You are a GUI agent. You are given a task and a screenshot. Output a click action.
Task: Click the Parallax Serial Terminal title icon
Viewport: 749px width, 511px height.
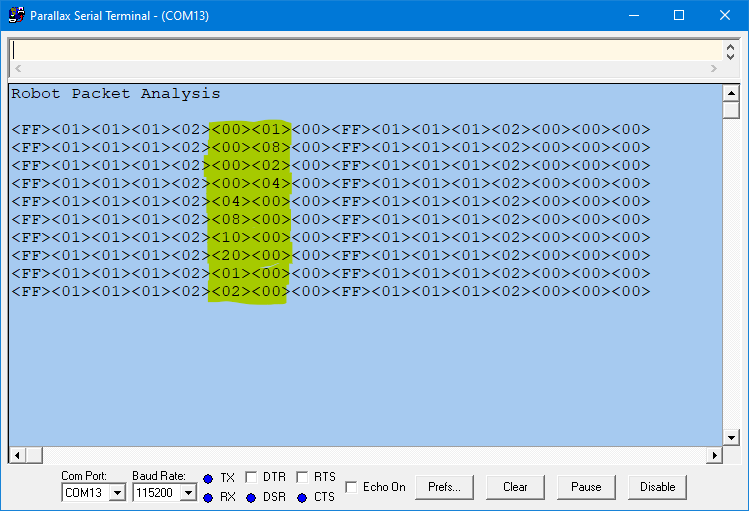[16, 15]
